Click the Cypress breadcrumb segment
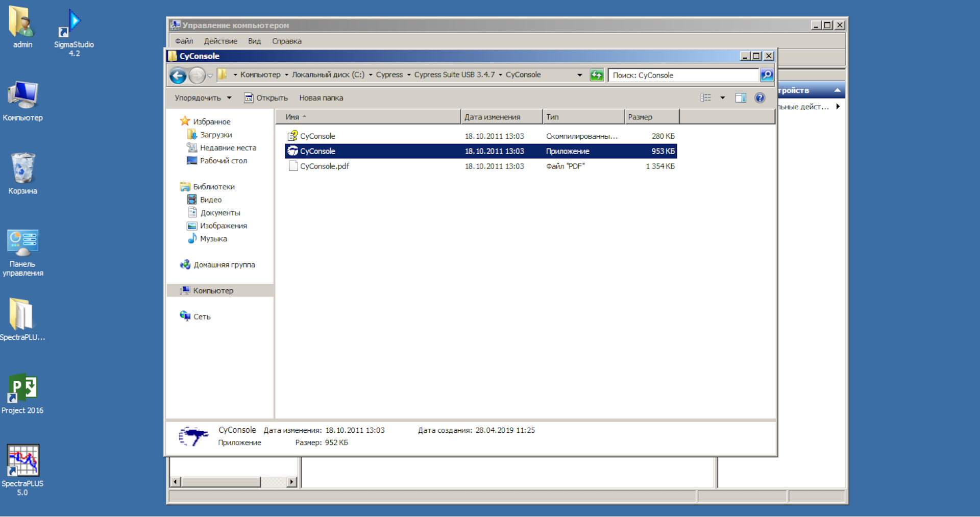Viewport: 980px width, 517px height. click(389, 75)
